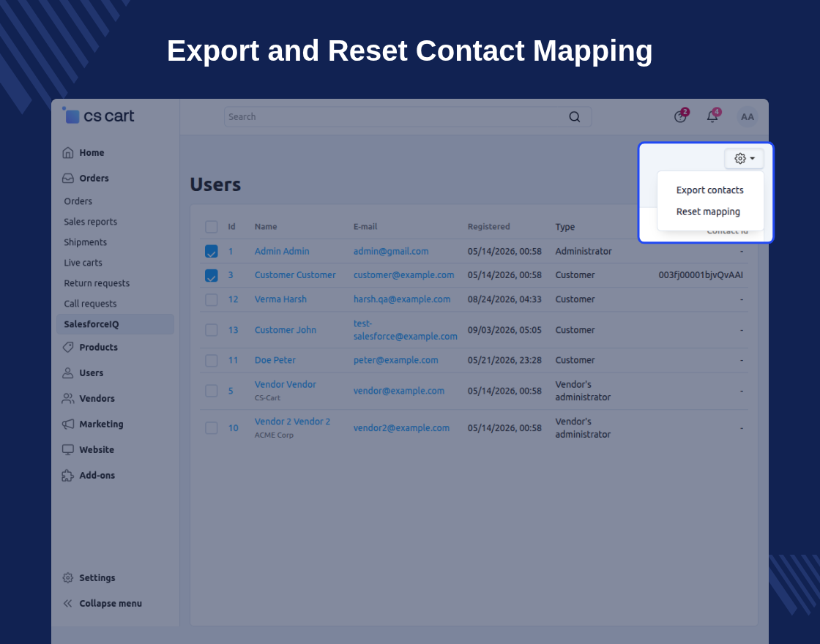Screen dimensions: 820x644
Task: Open the Doe Peter user link
Action: [275, 359]
